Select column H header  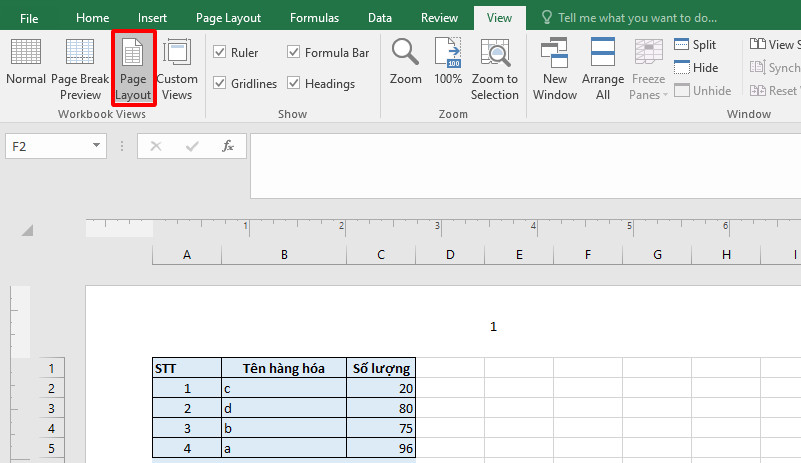[726, 254]
